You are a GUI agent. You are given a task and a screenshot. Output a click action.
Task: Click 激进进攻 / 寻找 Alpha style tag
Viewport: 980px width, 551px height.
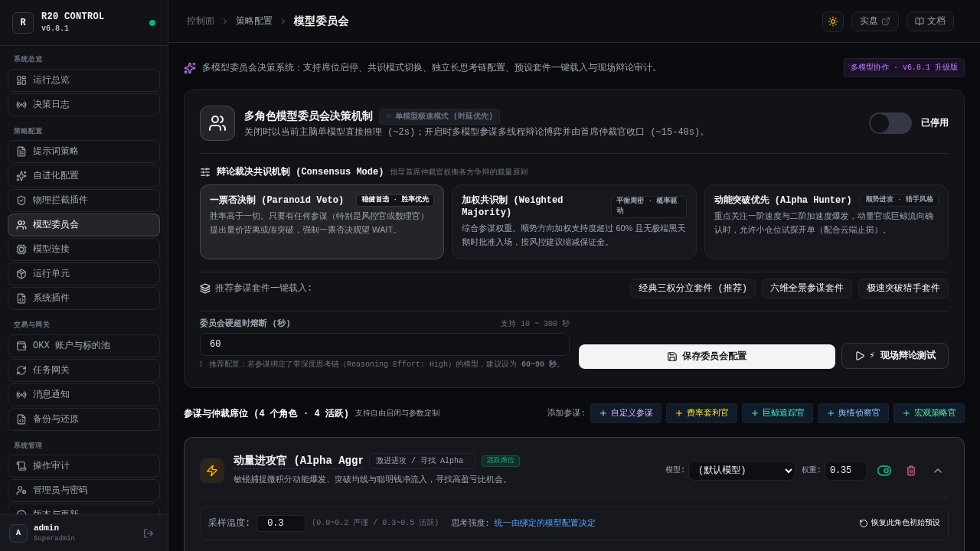point(422,461)
